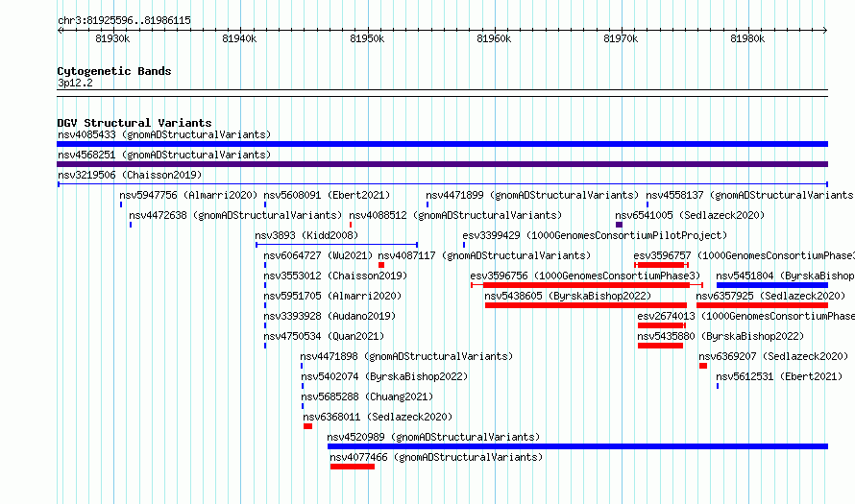The width and height of the screenshot is (855, 504).
Task: Click the red esv2674013 variant bar
Action: coord(662,325)
